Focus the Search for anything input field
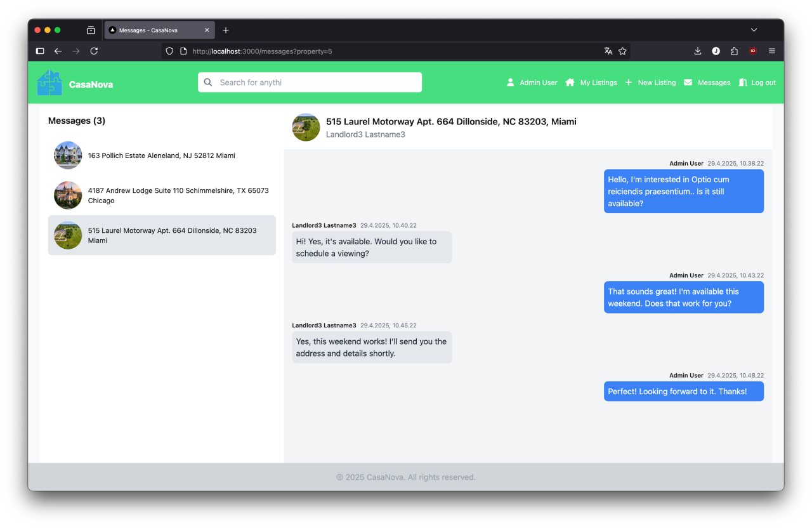Viewport: 812px width, 528px height. [317, 82]
